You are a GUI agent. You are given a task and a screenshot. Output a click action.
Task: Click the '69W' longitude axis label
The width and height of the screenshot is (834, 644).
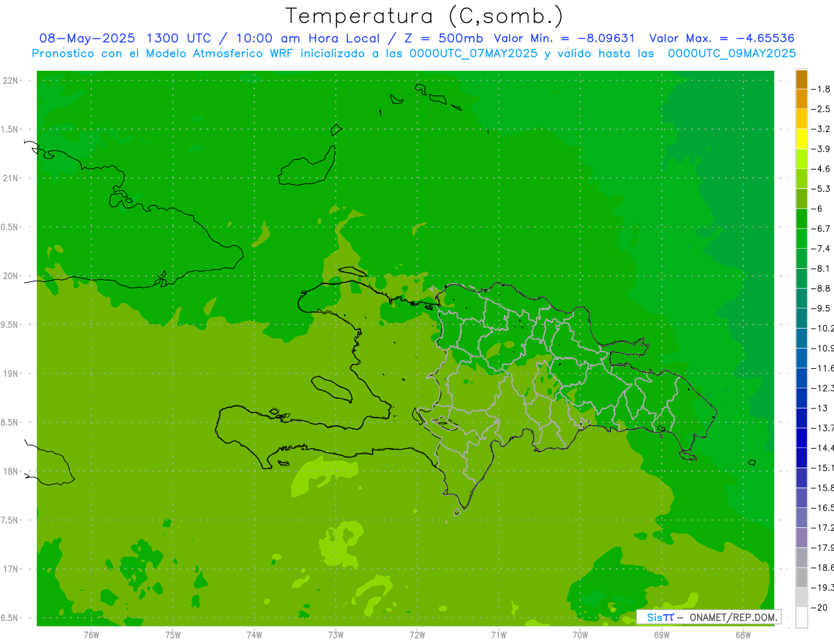pos(662,634)
